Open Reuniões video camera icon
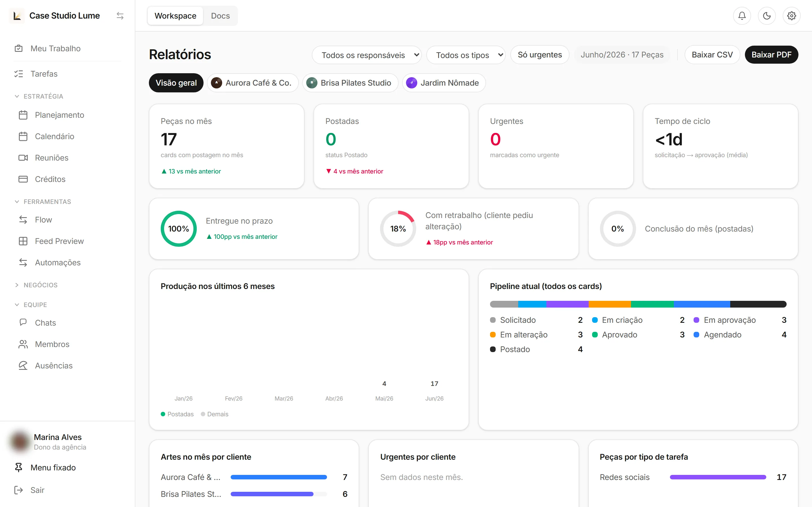812x507 pixels. [x=23, y=158]
